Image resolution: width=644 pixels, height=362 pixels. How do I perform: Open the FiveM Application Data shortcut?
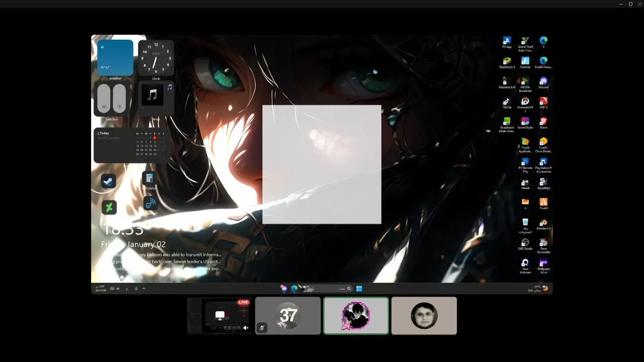(x=525, y=145)
